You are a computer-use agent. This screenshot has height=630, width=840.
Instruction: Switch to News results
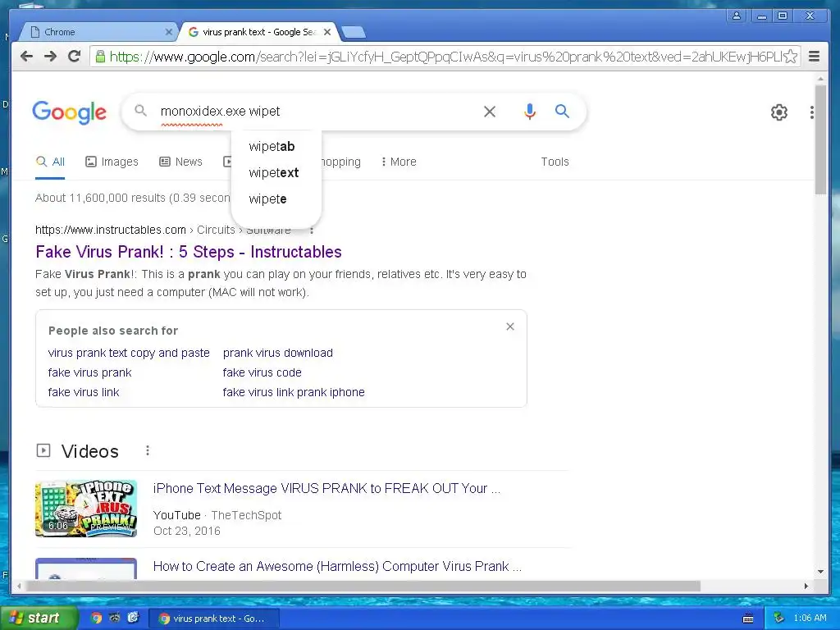coord(180,162)
